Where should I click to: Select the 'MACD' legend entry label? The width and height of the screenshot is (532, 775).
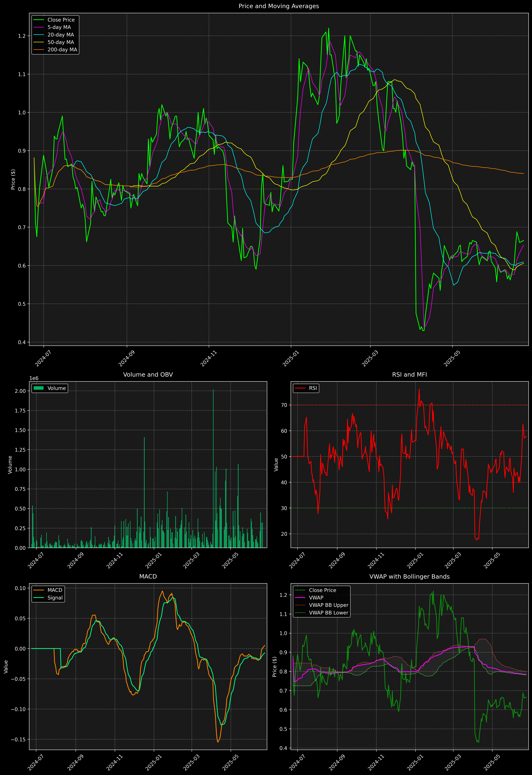coord(55,590)
